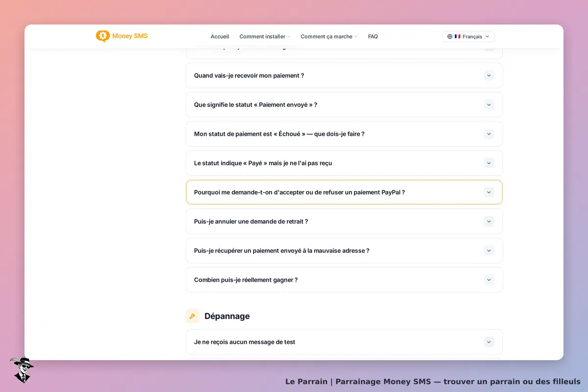Viewport: 588px width, 392px height.
Task: Open the Comment installer menu
Action: [265, 37]
